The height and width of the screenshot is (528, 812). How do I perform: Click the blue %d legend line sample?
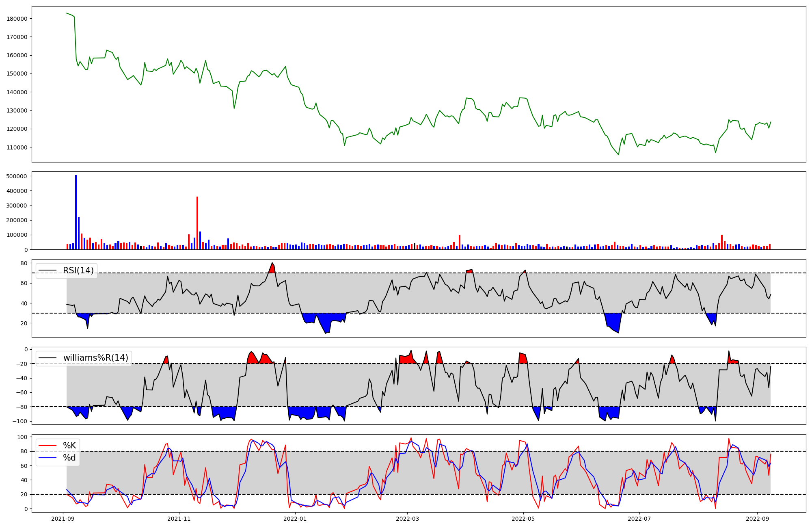[x=48, y=458]
